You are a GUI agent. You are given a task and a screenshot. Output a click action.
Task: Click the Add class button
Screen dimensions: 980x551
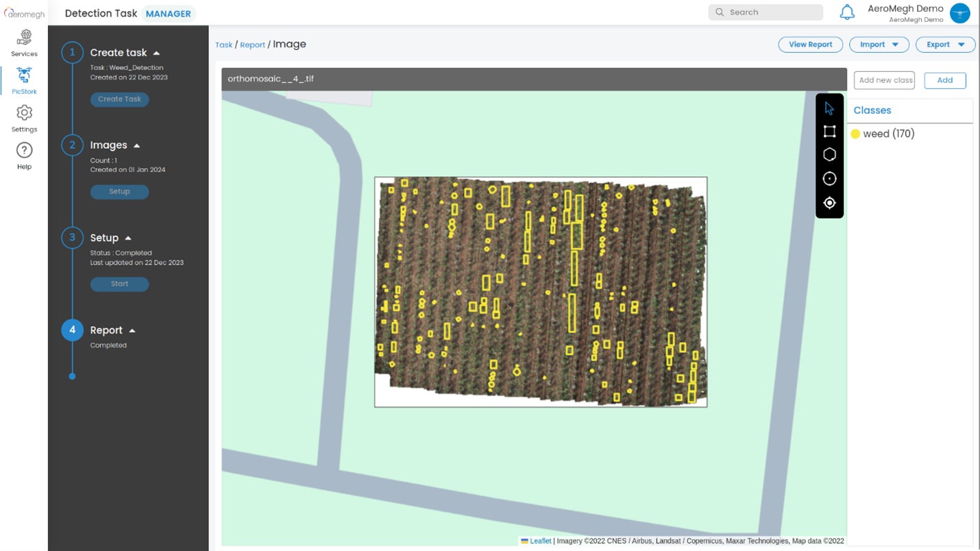click(944, 80)
